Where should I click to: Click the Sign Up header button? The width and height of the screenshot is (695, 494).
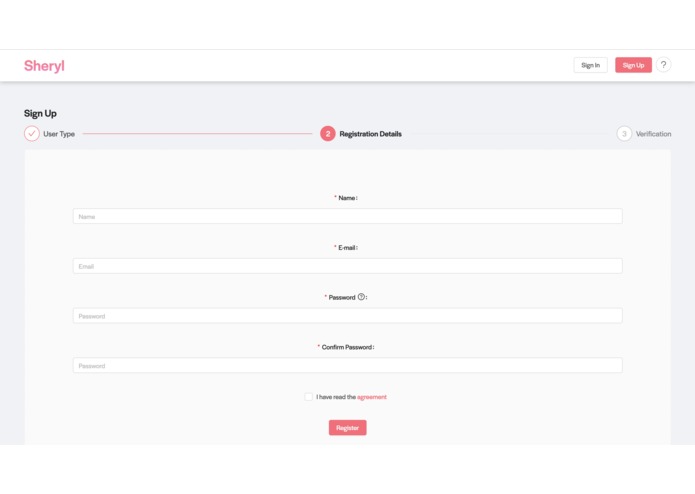pos(633,65)
